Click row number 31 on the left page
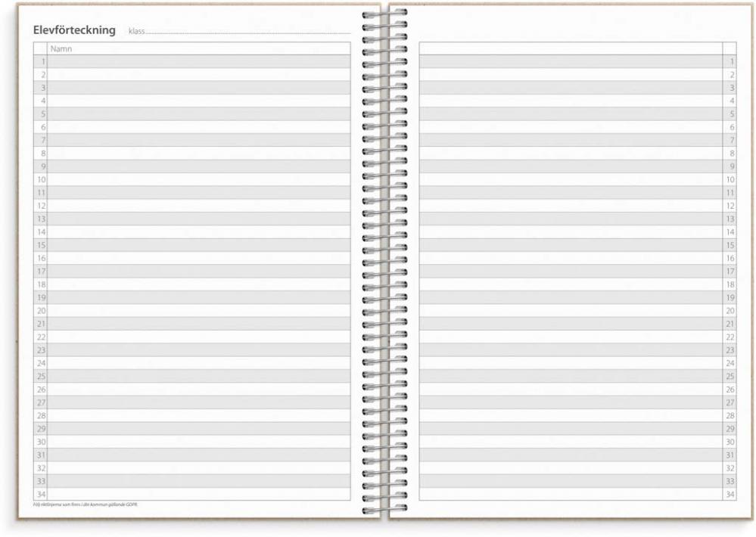 (x=42, y=455)
